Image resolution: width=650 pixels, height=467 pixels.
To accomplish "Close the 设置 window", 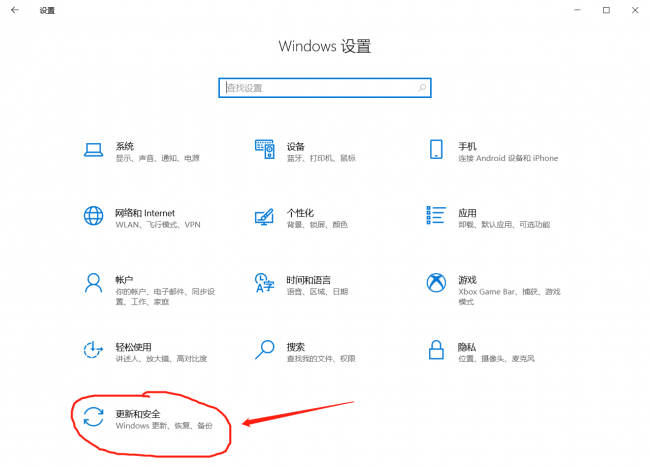I will [635, 10].
